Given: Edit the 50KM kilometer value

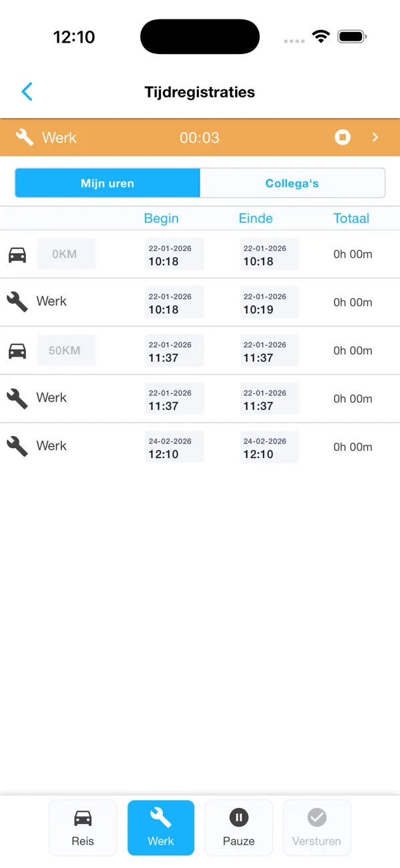Looking at the screenshot, I should point(67,350).
